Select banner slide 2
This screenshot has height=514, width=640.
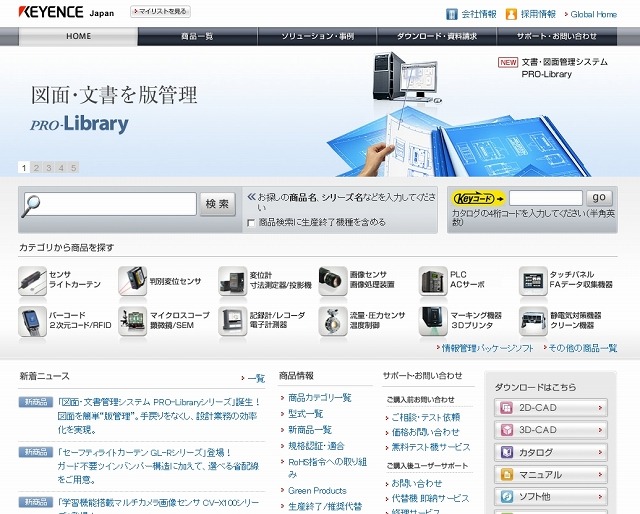click(36, 167)
